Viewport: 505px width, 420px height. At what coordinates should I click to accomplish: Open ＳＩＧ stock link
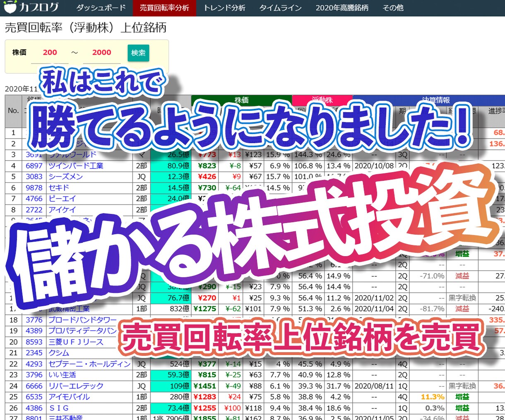click(59, 408)
